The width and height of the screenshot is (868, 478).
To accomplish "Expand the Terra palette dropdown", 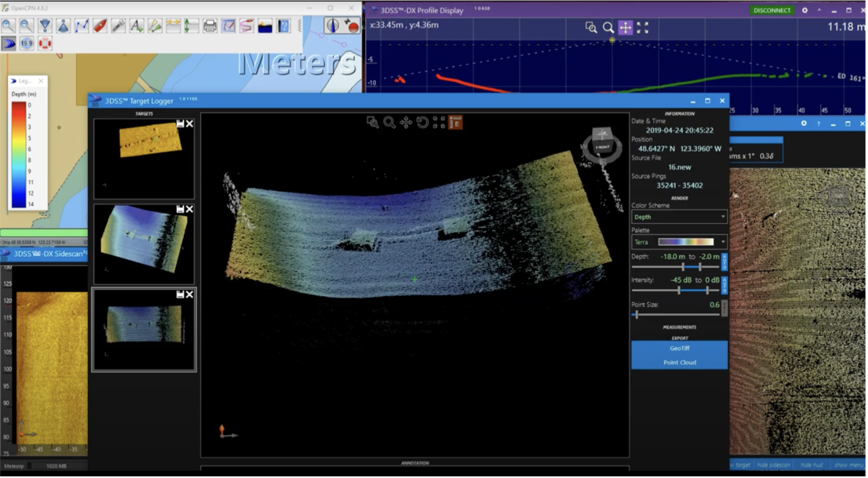I will 679,242.
